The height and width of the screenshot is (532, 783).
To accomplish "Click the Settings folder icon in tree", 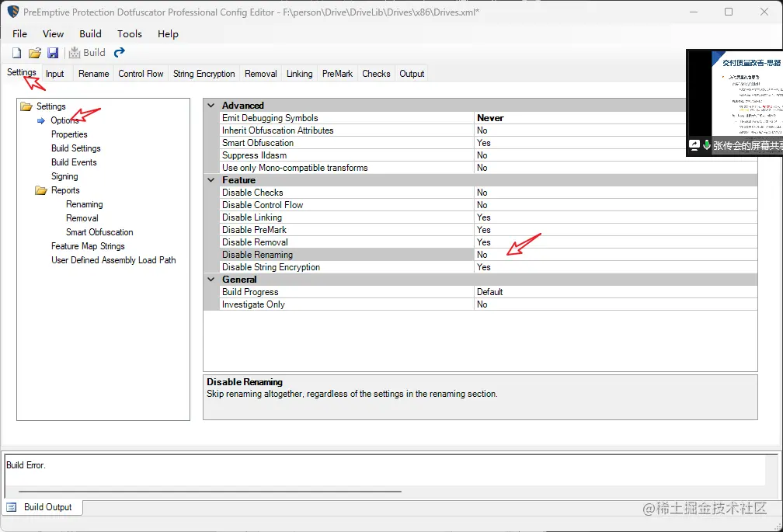I will click(26, 106).
